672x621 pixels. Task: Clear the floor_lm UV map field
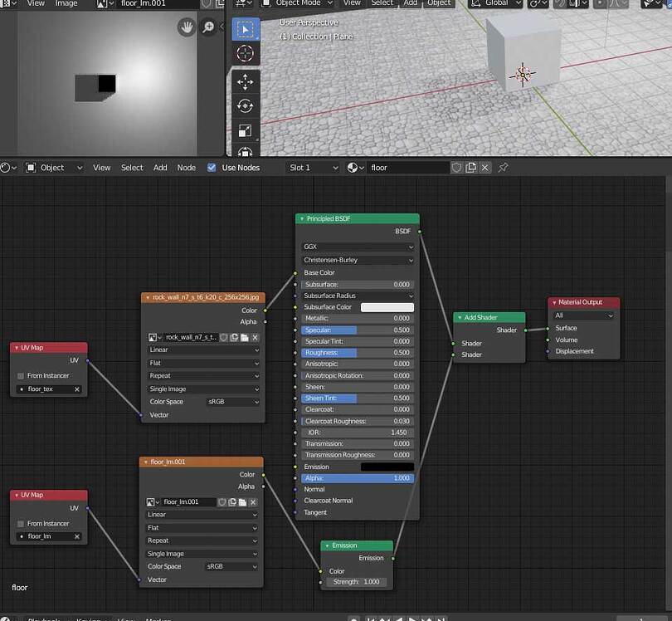[77, 536]
